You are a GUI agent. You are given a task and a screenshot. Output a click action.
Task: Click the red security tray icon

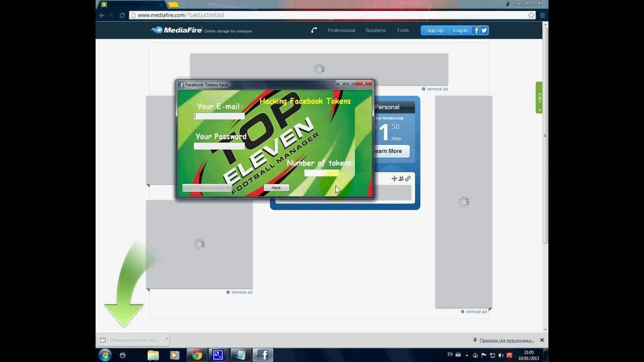[x=510, y=355]
